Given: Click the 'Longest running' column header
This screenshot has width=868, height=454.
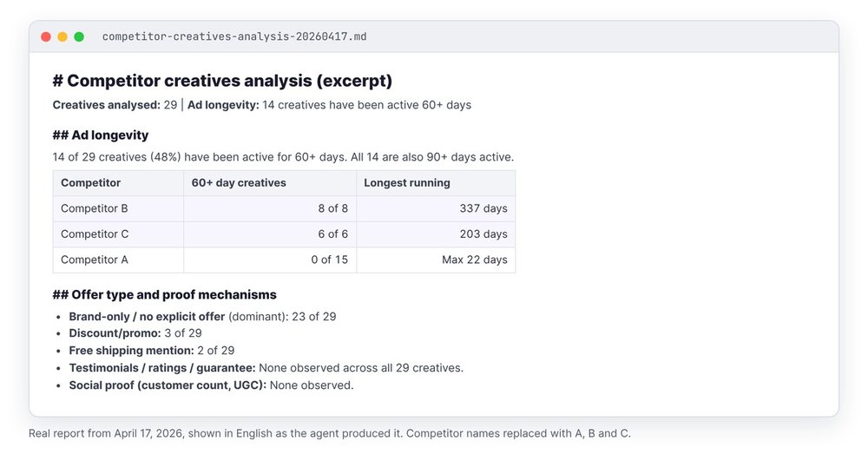Looking at the screenshot, I should [436, 182].
